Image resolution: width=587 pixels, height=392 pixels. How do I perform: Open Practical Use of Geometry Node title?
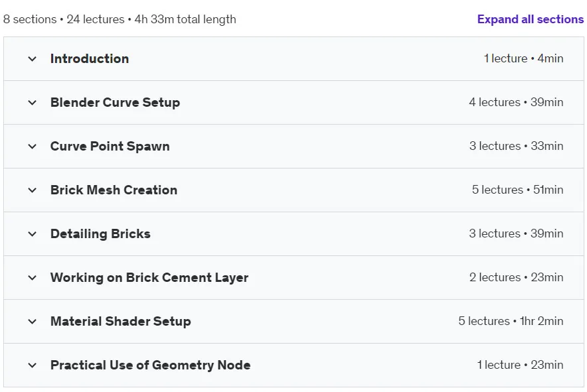coord(151,365)
